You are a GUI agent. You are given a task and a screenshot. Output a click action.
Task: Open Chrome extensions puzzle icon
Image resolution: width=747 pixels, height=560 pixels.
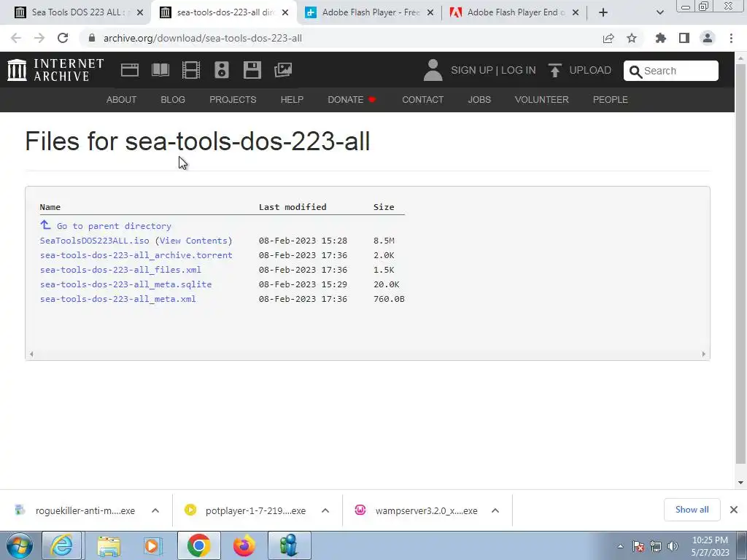pyautogui.click(x=661, y=38)
